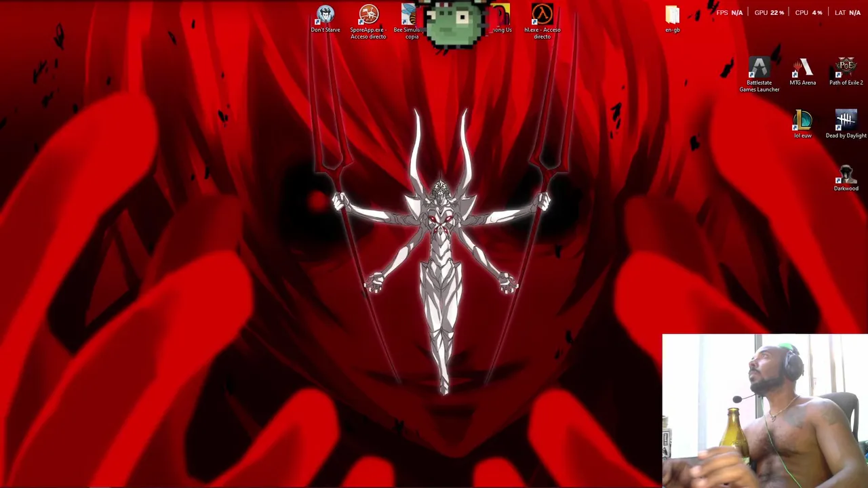868x488 pixels.
Task: Click the GPU 22% overlay readout
Action: (769, 12)
